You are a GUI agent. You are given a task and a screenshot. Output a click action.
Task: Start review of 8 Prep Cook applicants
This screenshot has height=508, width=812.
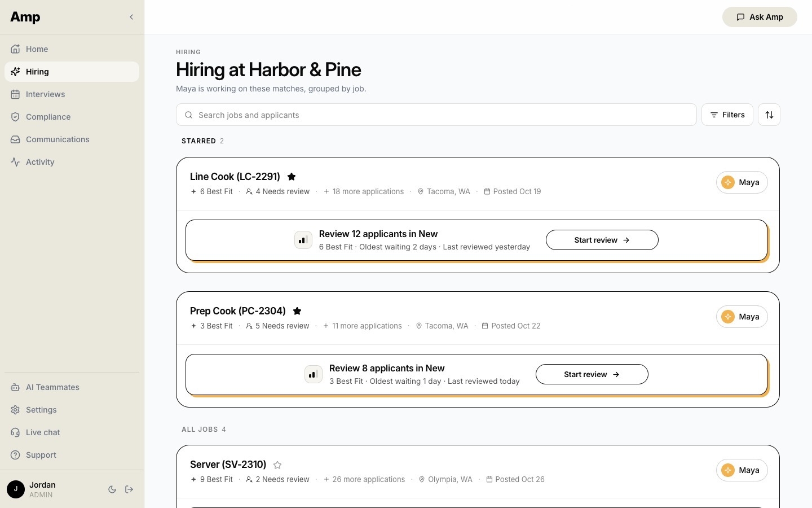click(x=592, y=374)
